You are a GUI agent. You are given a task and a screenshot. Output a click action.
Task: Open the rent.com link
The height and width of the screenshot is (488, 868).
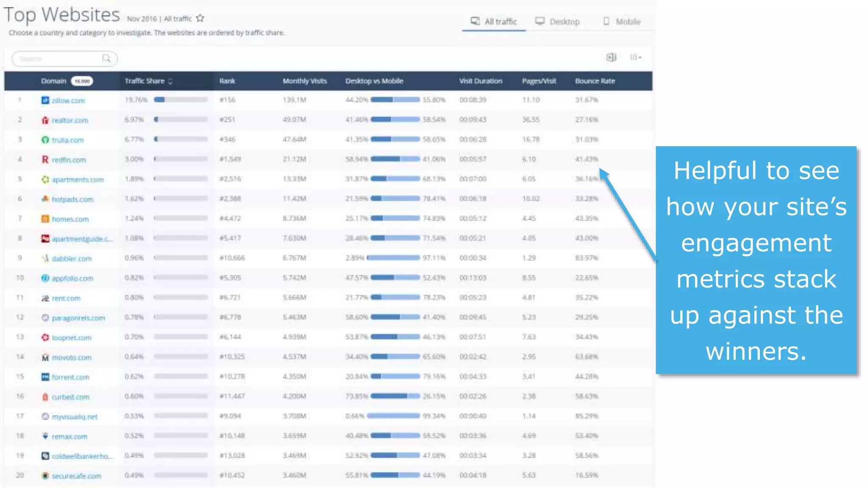pos(66,298)
